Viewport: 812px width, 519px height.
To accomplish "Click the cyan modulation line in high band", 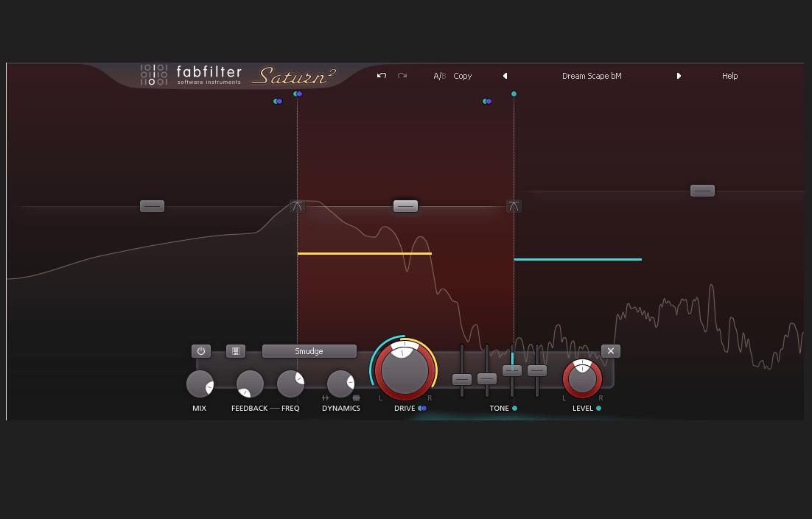I will coord(578,259).
